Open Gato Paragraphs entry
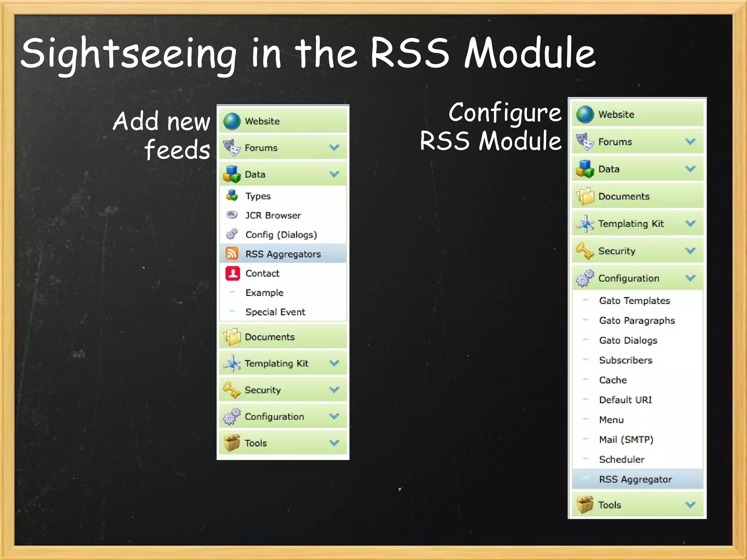Viewport: 747px width, 560px height. pyautogui.click(x=638, y=320)
